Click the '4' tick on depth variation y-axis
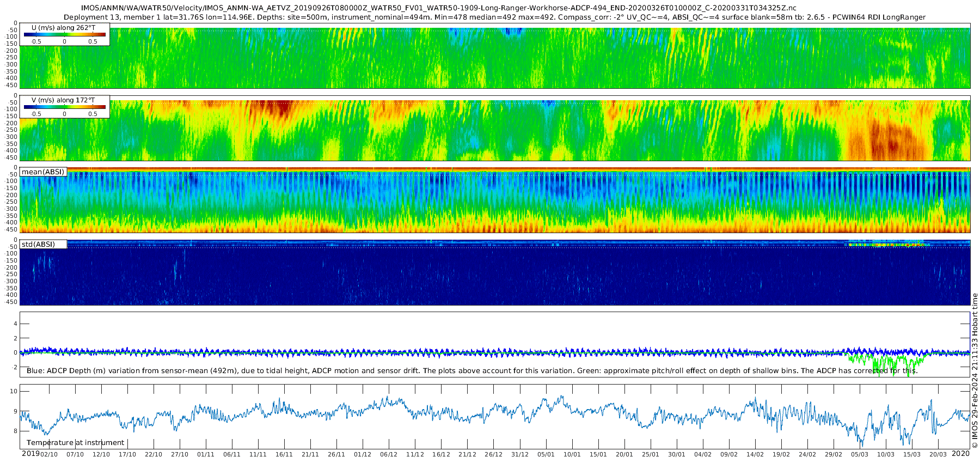Image resolution: width=980 pixels, height=463 pixels. click(15, 324)
